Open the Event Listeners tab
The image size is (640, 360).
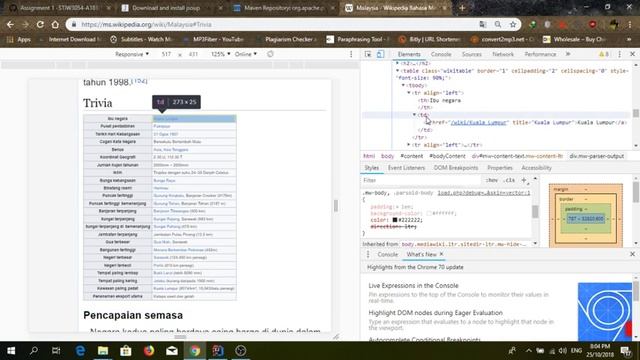(406, 168)
